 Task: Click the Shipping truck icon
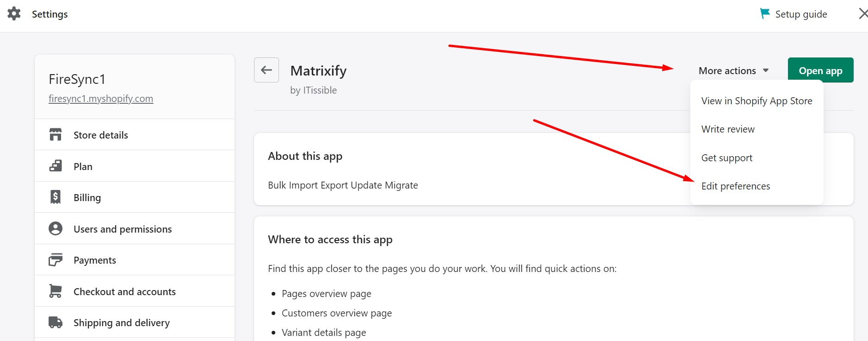56,322
